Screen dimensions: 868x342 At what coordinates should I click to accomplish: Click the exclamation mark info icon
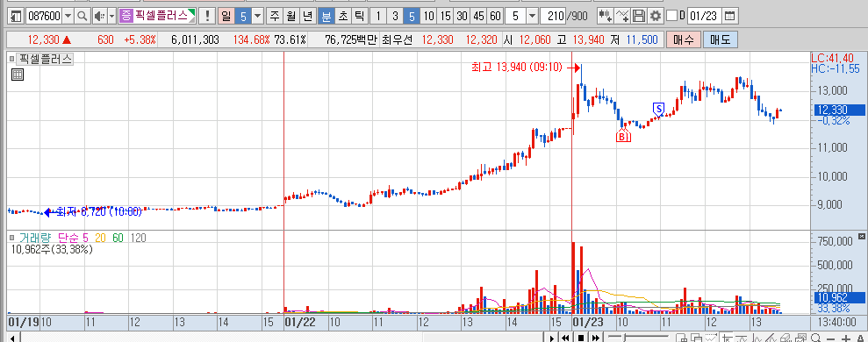(207, 16)
